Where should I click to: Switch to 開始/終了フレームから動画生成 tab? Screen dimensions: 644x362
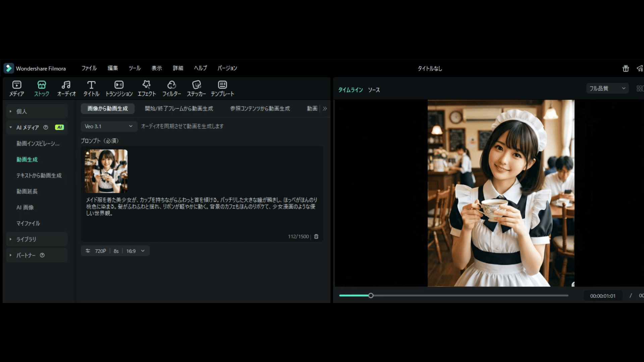tap(178, 108)
